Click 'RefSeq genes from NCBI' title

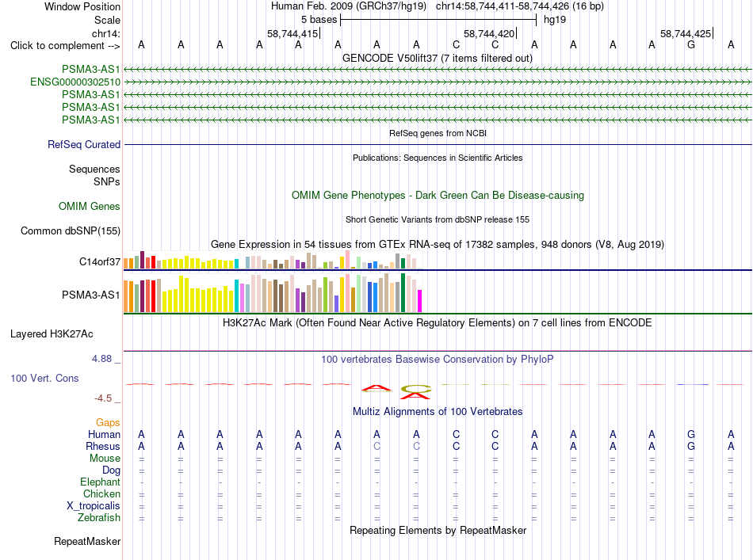pyautogui.click(x=438, y=133)
